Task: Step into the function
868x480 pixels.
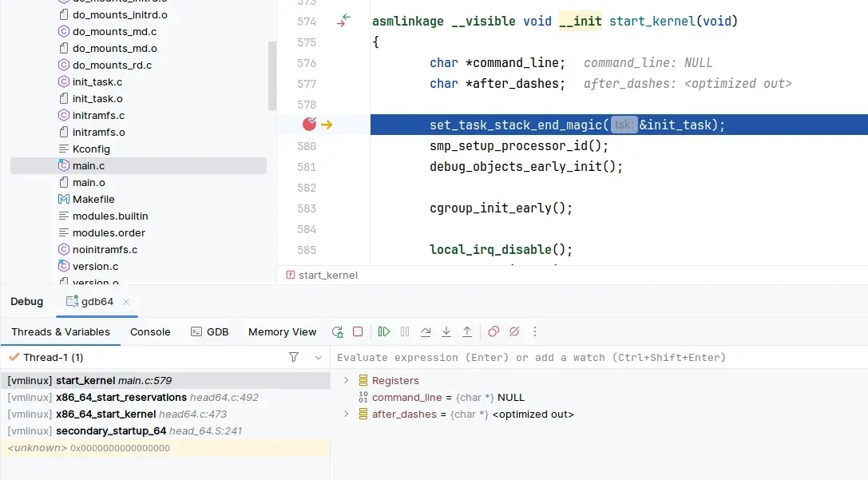Action: (446, 331)
